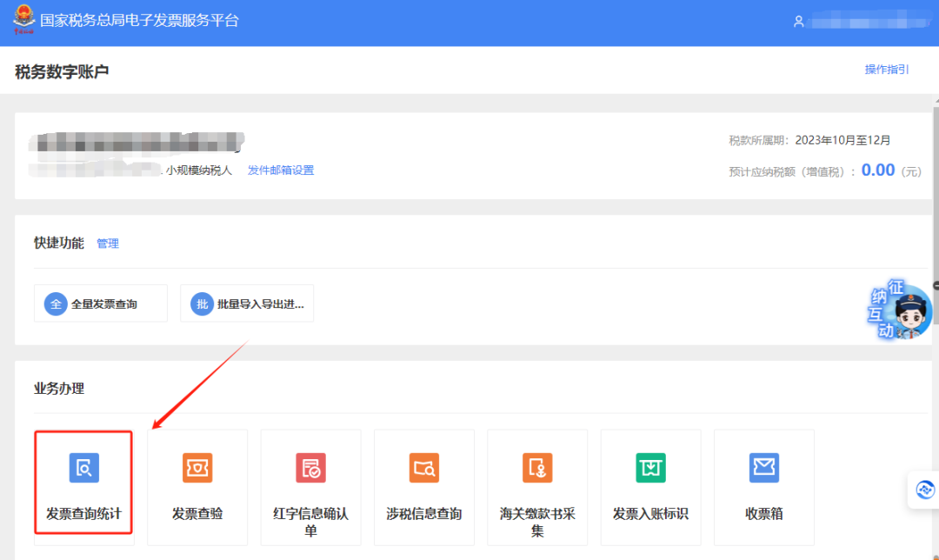Image resolution: width=939 pixels, height=560 pixels.
Task: Click the 发票查验 ticket icon
Action: point(197,468)
